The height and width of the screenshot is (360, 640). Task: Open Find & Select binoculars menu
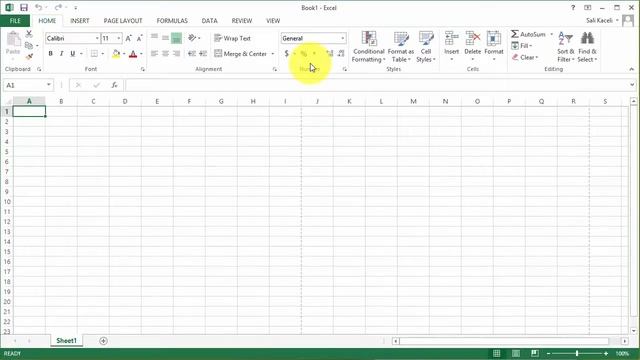[587, 47]
